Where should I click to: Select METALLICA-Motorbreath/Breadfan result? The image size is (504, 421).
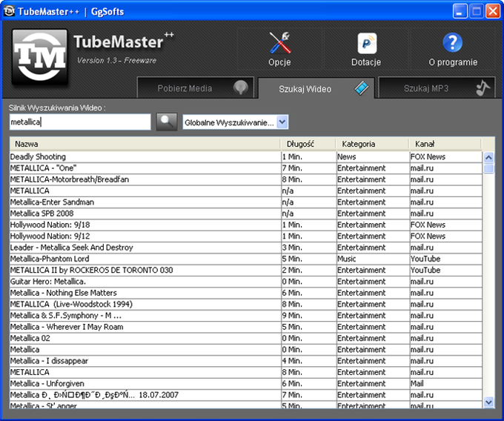point(246,179)
